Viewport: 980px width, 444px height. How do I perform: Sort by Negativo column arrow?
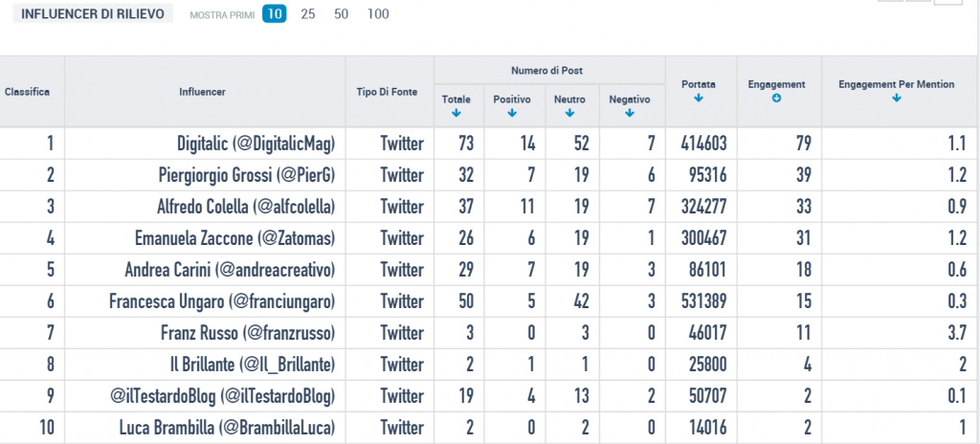(630, 113)
